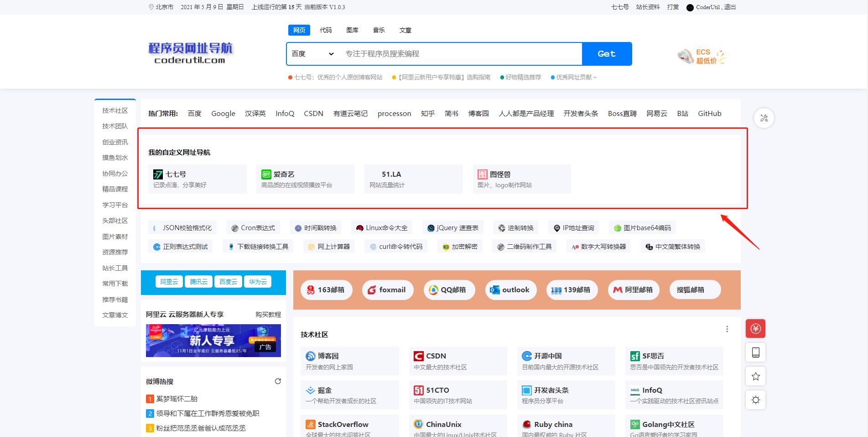
Task: Open the Cron表达式 tool
Action: click(253, 228)
